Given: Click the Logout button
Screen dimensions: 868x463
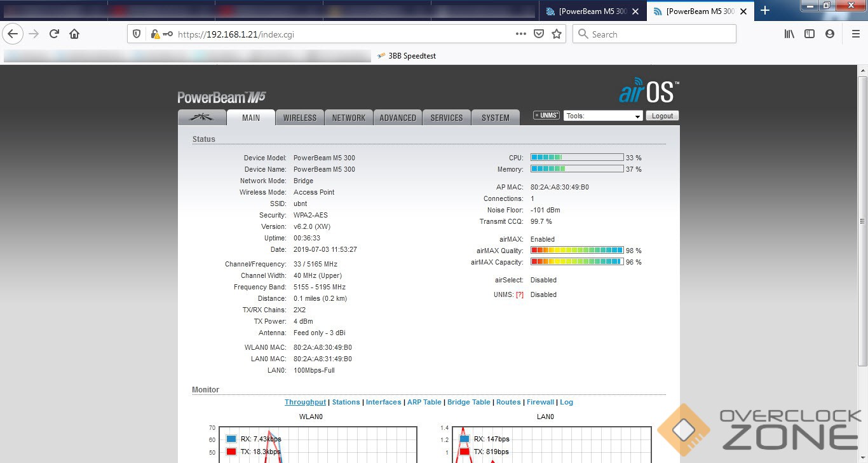Looking at the screenshot, I should 662,116.
